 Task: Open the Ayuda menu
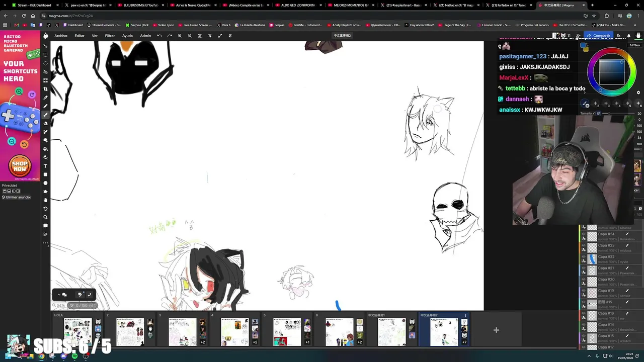[x=127, y=36]
